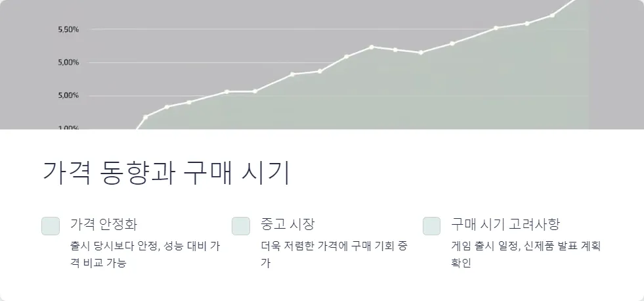This screenshot has height=301, width=644.
Task: Click the square icon beside 중고 시장
Action: coord(241,226)
